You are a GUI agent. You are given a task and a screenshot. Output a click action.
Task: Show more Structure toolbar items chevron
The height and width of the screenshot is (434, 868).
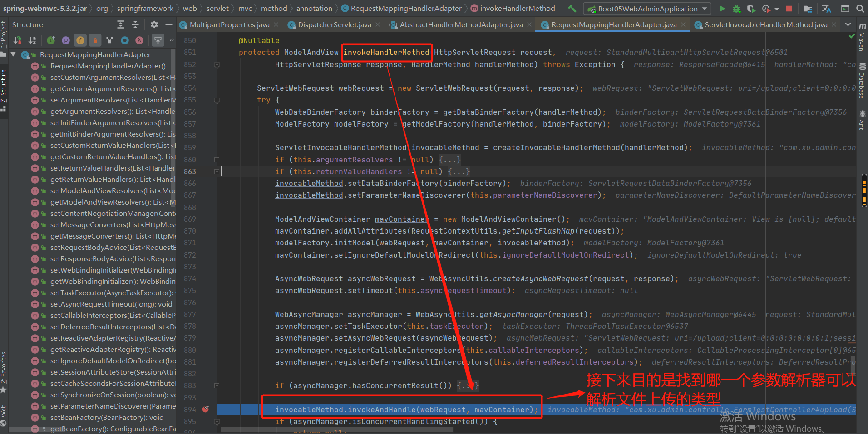[172, 40]
